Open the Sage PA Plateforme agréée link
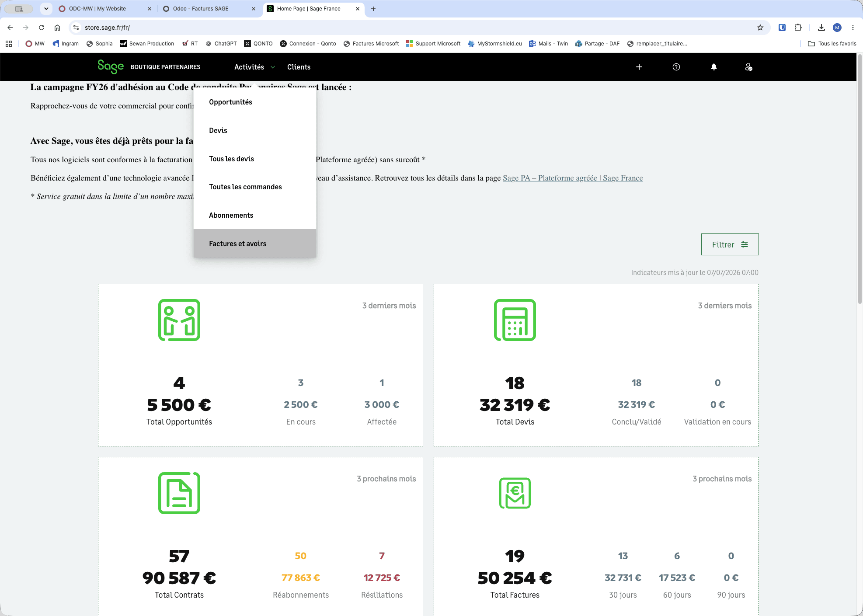Screen dimensions: 863x616 (x=573, y=178)
